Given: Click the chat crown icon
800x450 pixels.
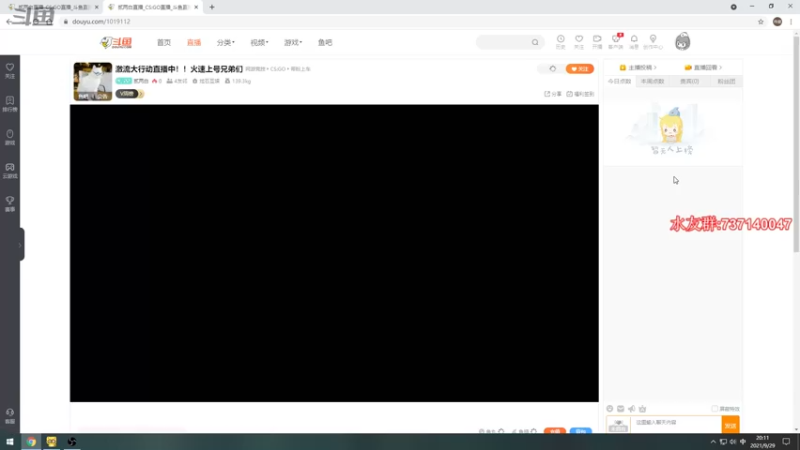Looking at the screenshot, I should pos(643,409).
